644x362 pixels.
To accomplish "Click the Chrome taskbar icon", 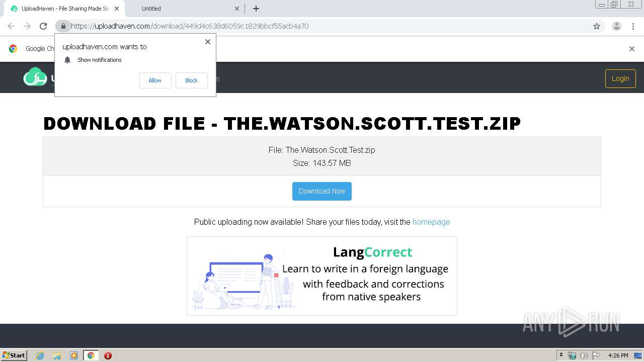I will (91, 355).
